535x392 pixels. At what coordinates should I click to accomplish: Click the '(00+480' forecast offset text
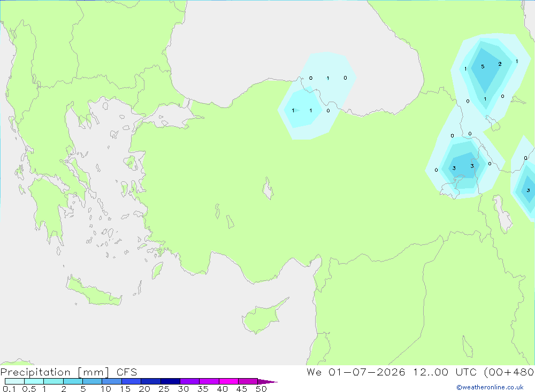[509, 372]
